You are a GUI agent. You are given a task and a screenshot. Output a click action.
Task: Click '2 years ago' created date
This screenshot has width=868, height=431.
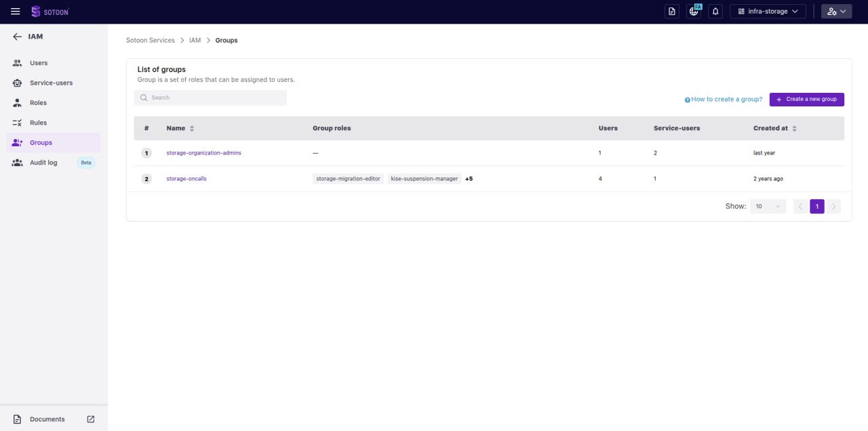768,179
